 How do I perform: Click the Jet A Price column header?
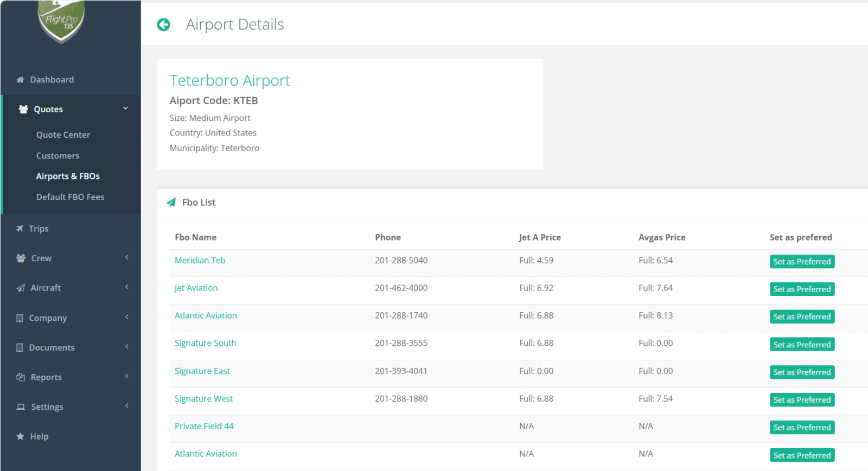coord(540,237)
